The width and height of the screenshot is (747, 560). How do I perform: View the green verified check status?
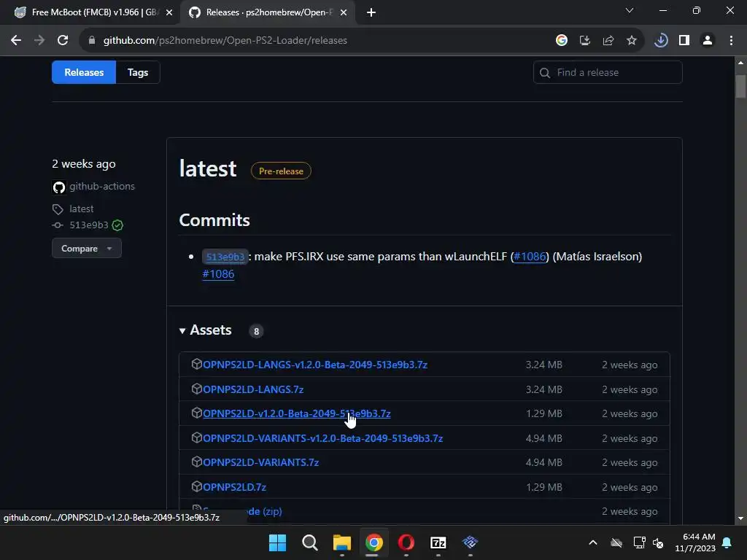tap(117, 225)
